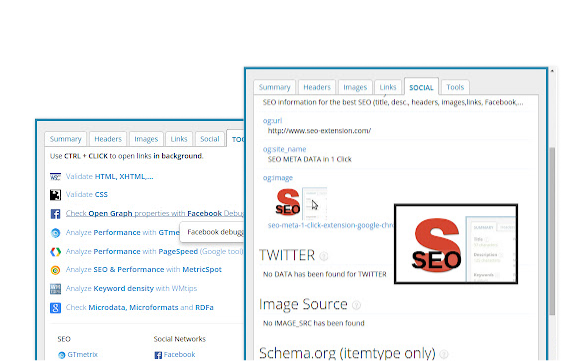This screenshot has height=361, width=579.
Task: Click the 'Use CTRL + CLICK to open links' hint
Action: pos(126,156)
